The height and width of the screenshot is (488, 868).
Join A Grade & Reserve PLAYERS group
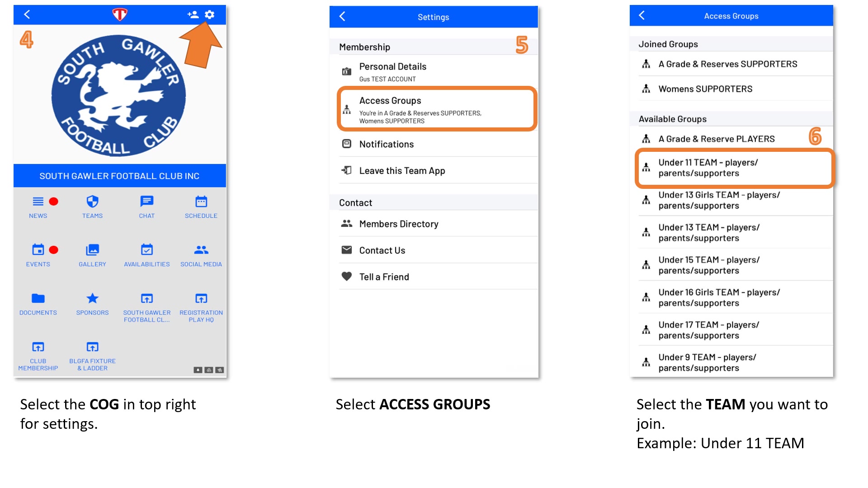[735, 139]
